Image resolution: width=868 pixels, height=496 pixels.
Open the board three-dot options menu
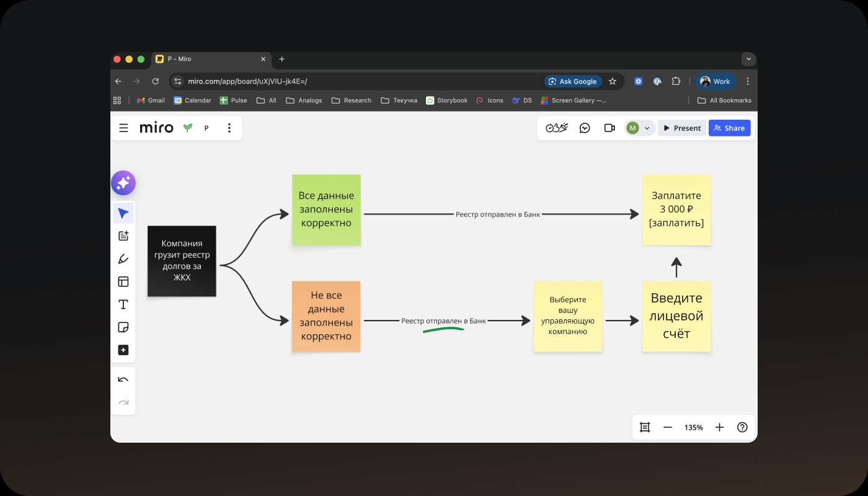[x=229, y=128]
